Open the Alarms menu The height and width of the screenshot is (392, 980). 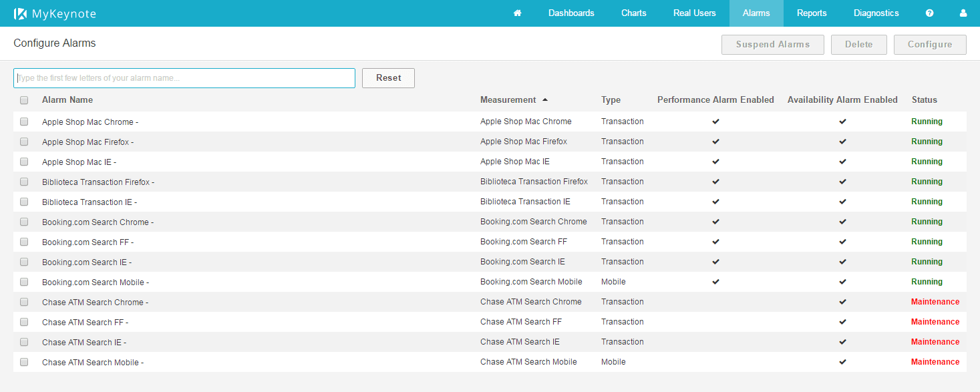tap(756, 13)
